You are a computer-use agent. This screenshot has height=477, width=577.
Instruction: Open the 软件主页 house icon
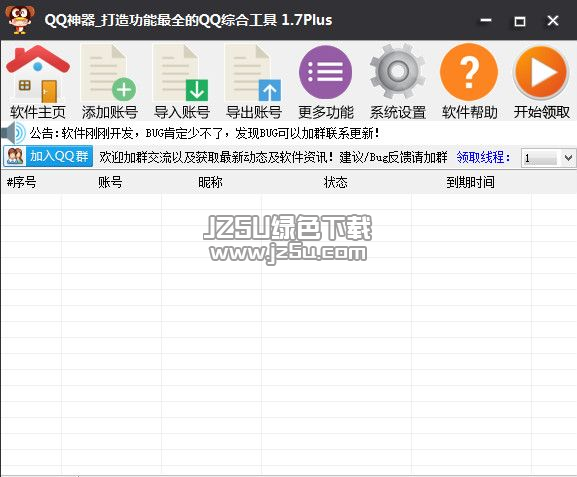[x=38, y=74]
